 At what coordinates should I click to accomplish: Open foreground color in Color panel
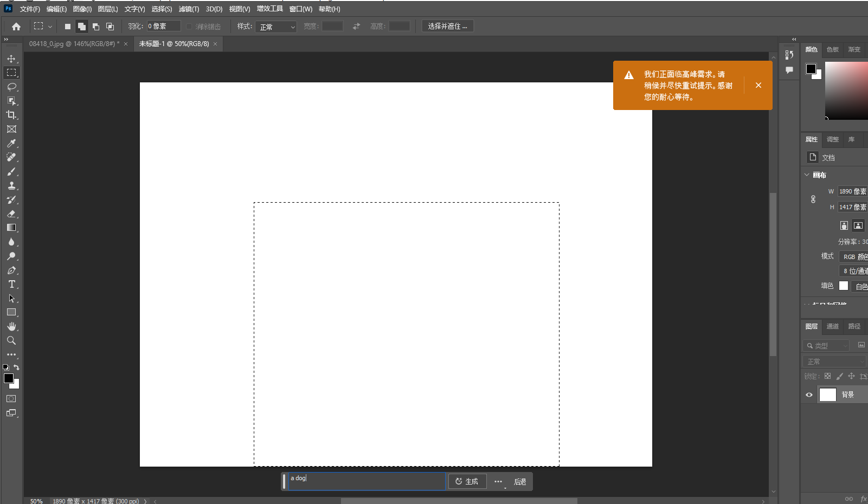[811, 69]
